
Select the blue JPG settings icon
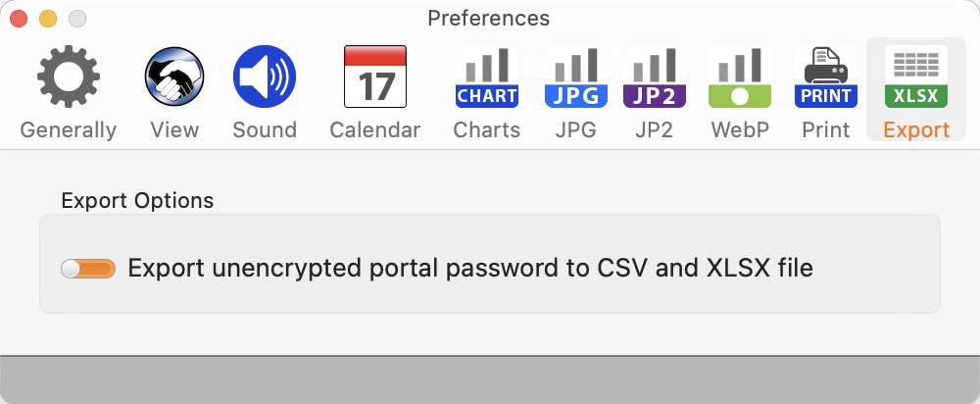(x=575, y=76)
